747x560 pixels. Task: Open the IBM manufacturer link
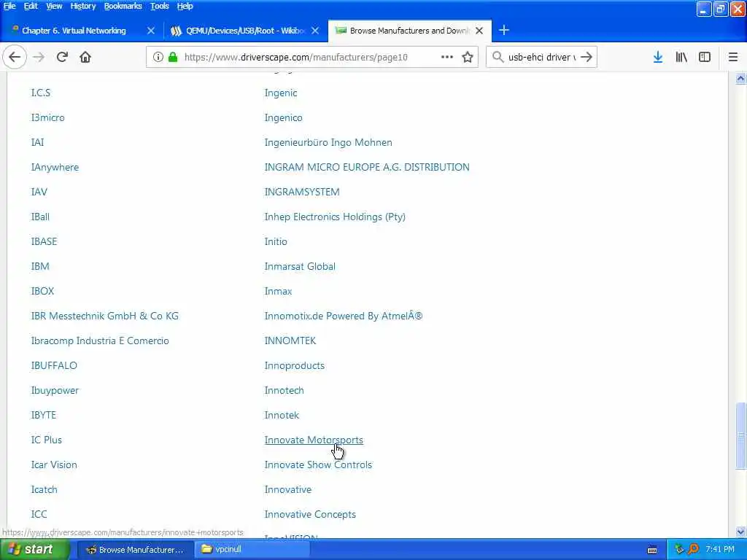(40, 266)
